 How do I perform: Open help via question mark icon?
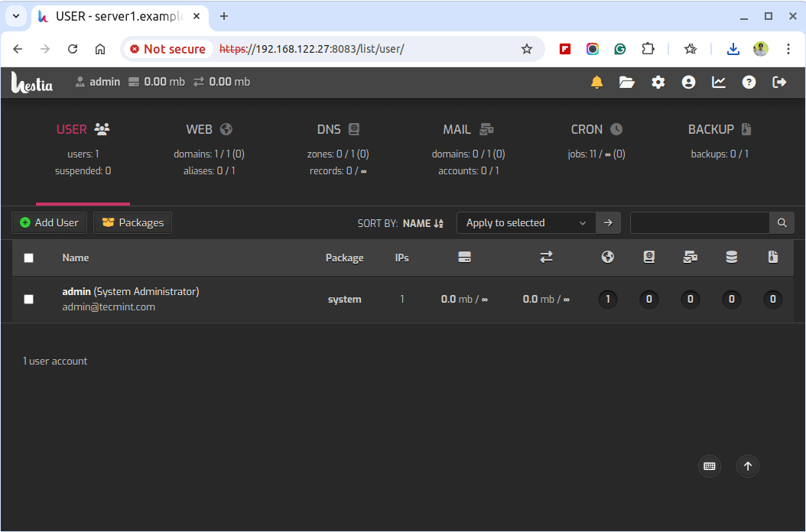click(x=749, y=82)
